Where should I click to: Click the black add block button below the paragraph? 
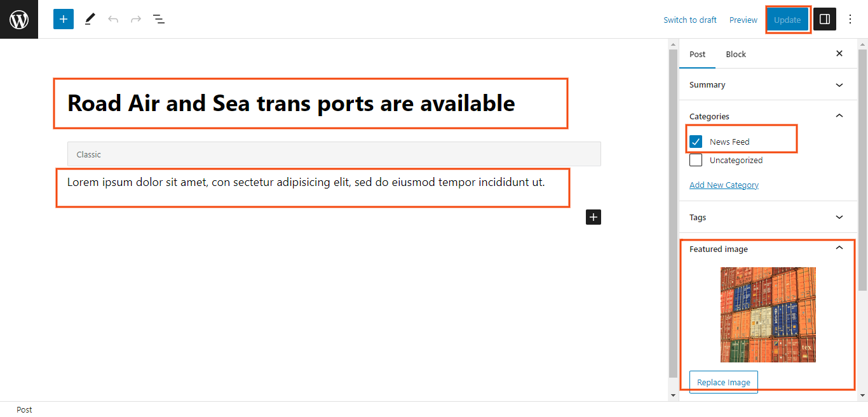point(593,217)
